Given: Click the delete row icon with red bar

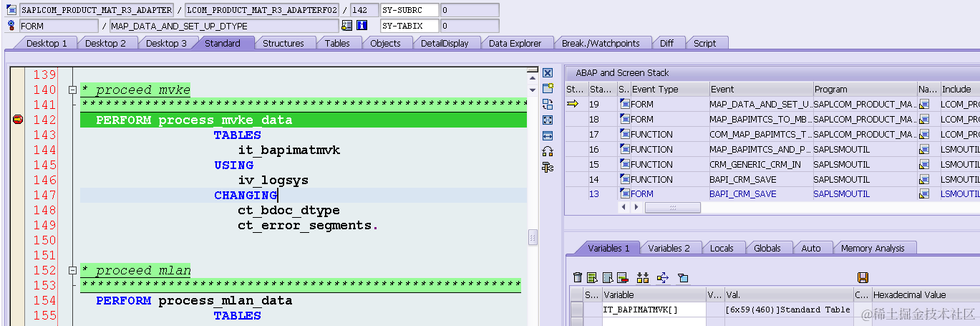Looking at the screenshot, I should [x=622, y=277].
